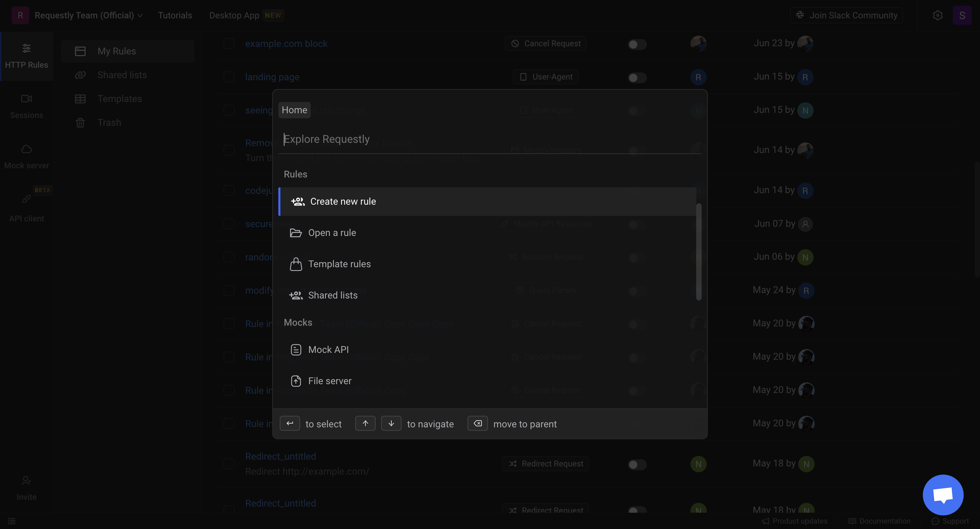
Task: Click Invite in the sidebar
Action: click(27, 488)
